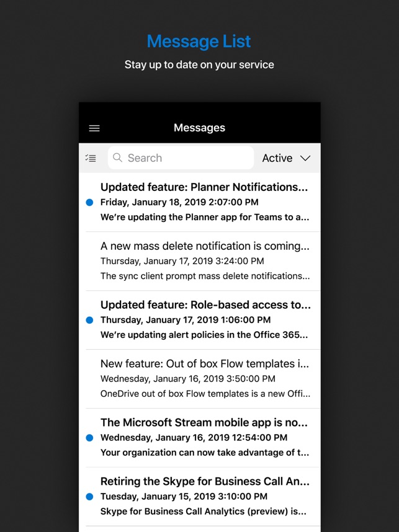Click preview We're updating alert policies
Viewport: 399px width, 532px height.
click(204, 335)
